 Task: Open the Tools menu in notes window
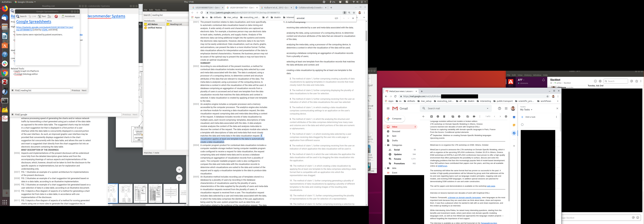(x=158, y=10)
